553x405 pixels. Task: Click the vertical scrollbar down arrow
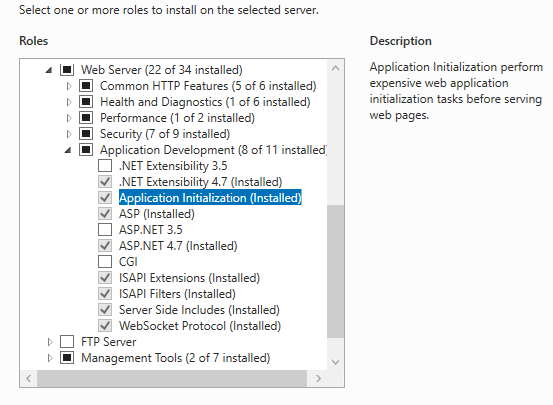click(335, 362)
